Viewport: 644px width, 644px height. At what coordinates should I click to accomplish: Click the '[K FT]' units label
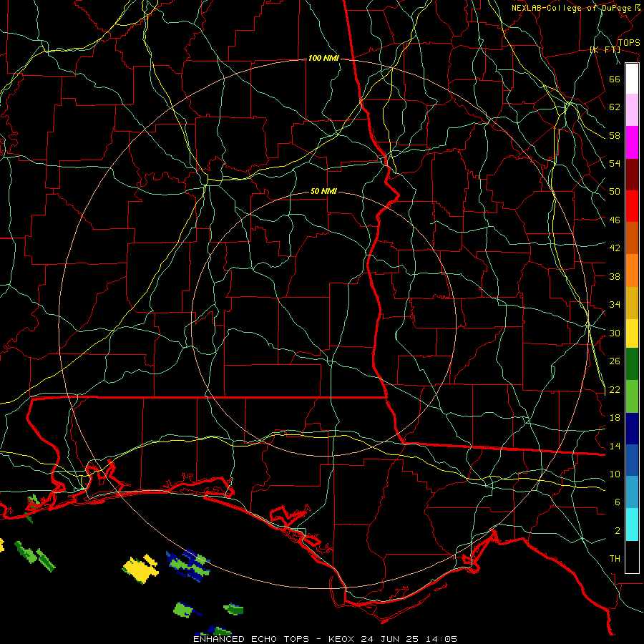(605, 50)
